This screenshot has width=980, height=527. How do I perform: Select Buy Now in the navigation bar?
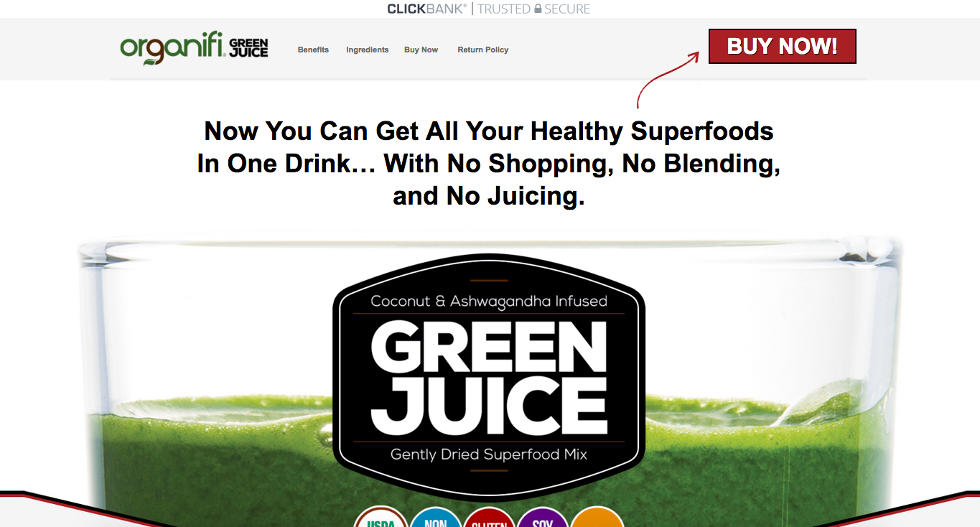421,50
